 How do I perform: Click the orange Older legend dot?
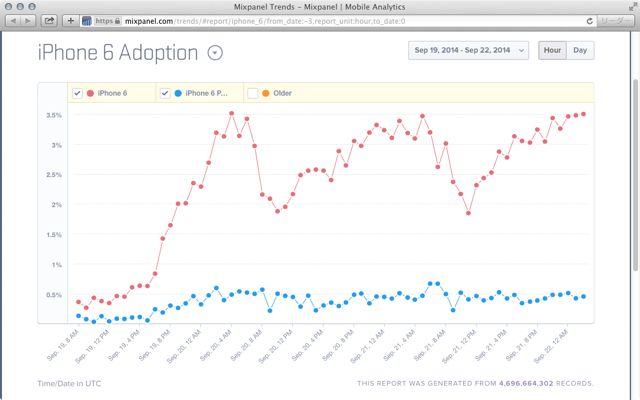266,93
